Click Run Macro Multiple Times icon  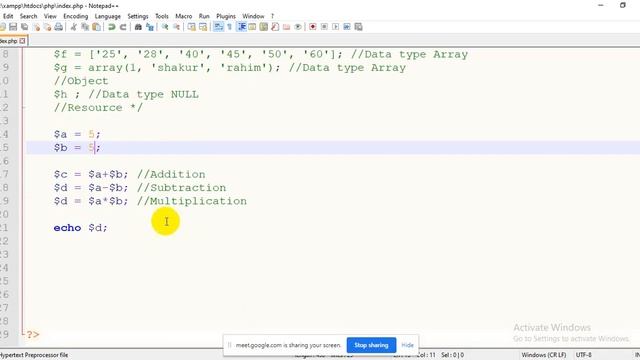(347, 27)
